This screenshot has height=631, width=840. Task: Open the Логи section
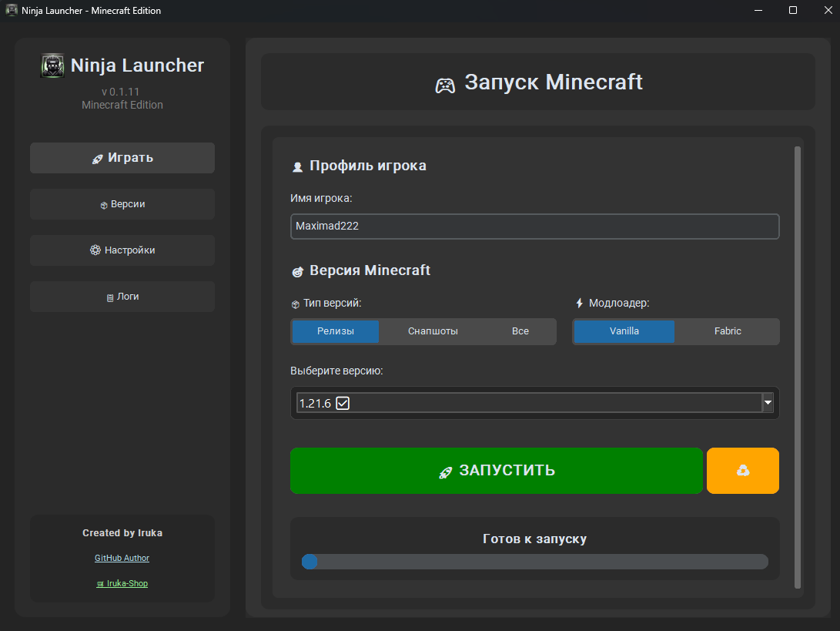tap(122, 297)
